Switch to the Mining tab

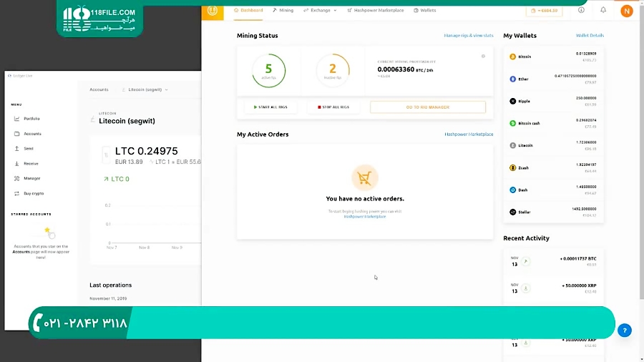(283, 10)
